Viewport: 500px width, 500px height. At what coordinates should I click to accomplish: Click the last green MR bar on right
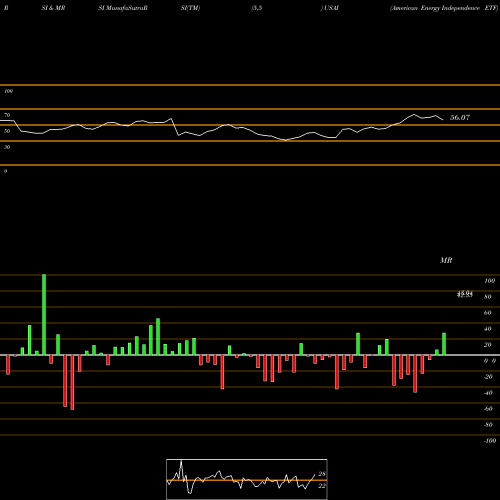coord(444,344)
